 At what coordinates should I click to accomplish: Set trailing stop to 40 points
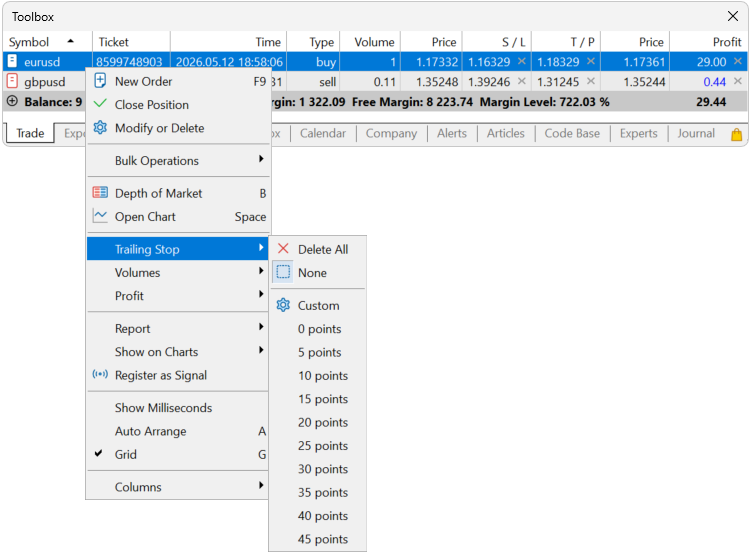tap(318, 516)
